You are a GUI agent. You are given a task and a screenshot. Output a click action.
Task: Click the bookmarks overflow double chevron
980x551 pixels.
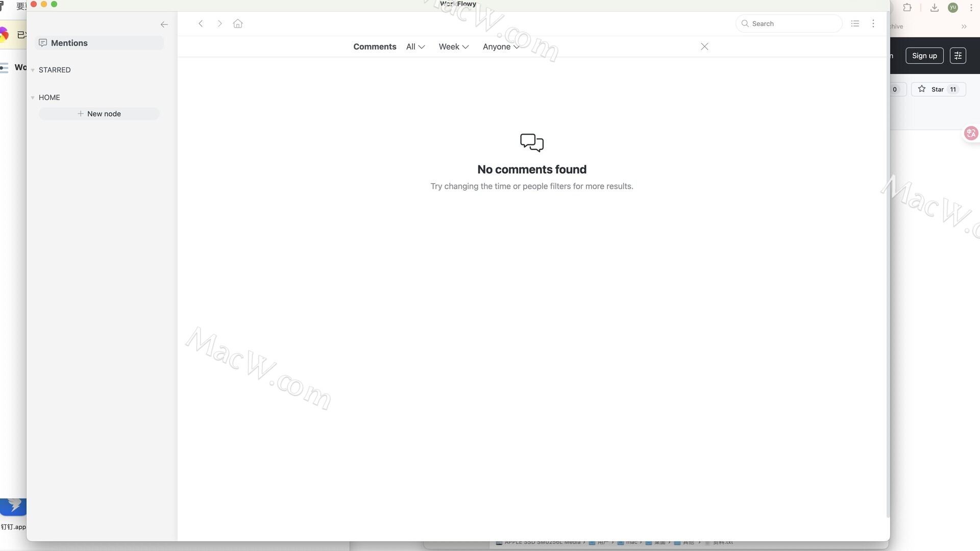tap(964, 27)
